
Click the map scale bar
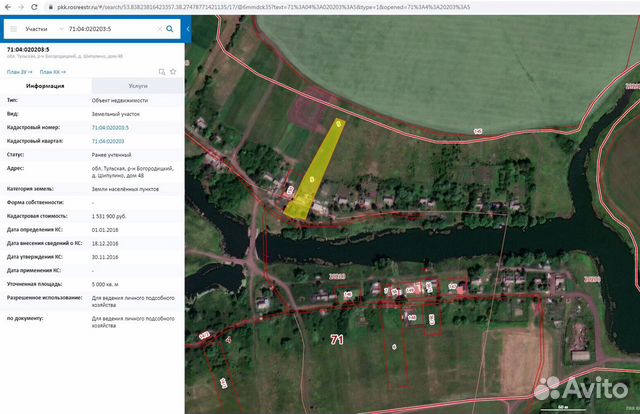click(x=563, y=406)
